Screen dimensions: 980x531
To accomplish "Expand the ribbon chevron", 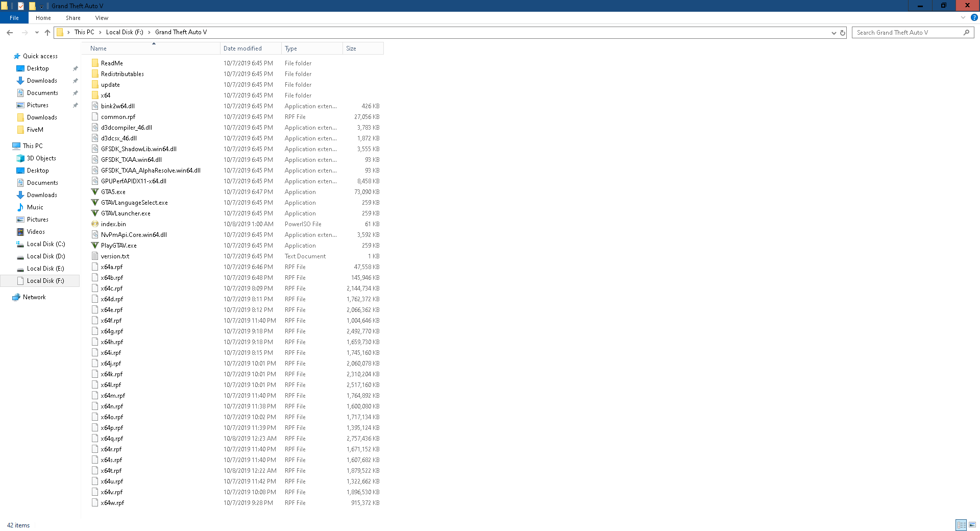I will tap(963, 17).
